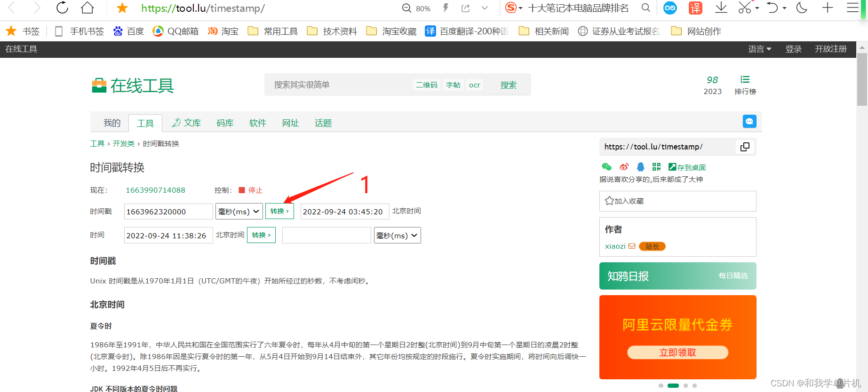Open the 排行榜 ranking list icon

pos(745,85)
